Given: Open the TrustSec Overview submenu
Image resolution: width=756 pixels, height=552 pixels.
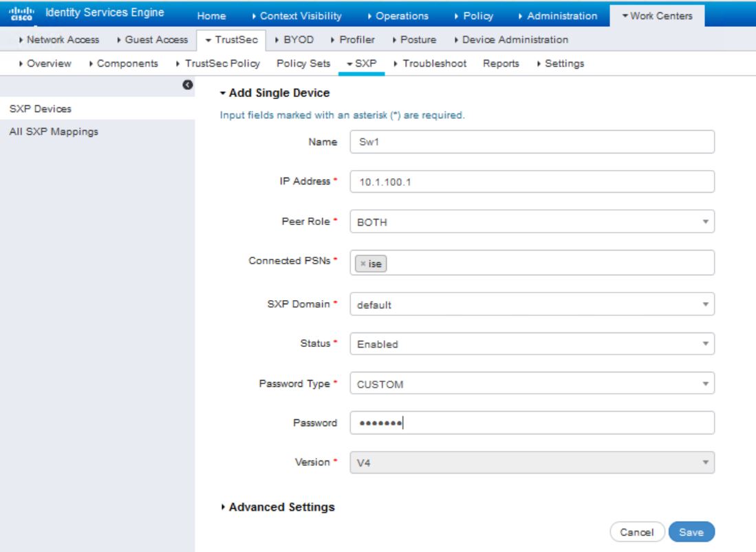Looking at the screenshot, I should tap(45, 63).
